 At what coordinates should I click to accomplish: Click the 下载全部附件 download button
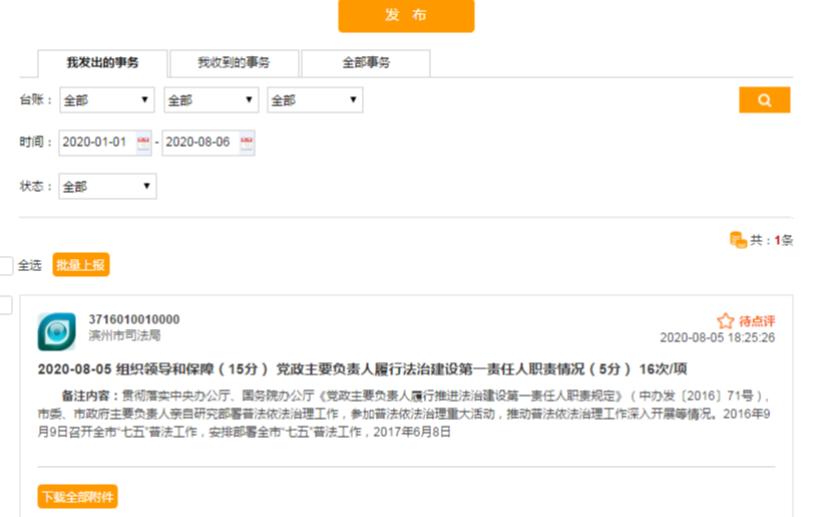point(77,497)
